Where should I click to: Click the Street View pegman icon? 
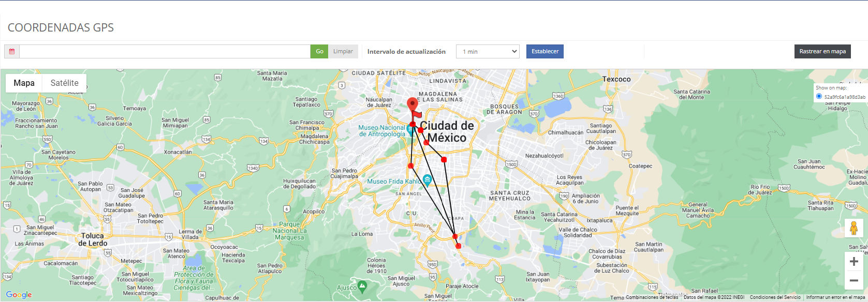[x=854, y=228]
